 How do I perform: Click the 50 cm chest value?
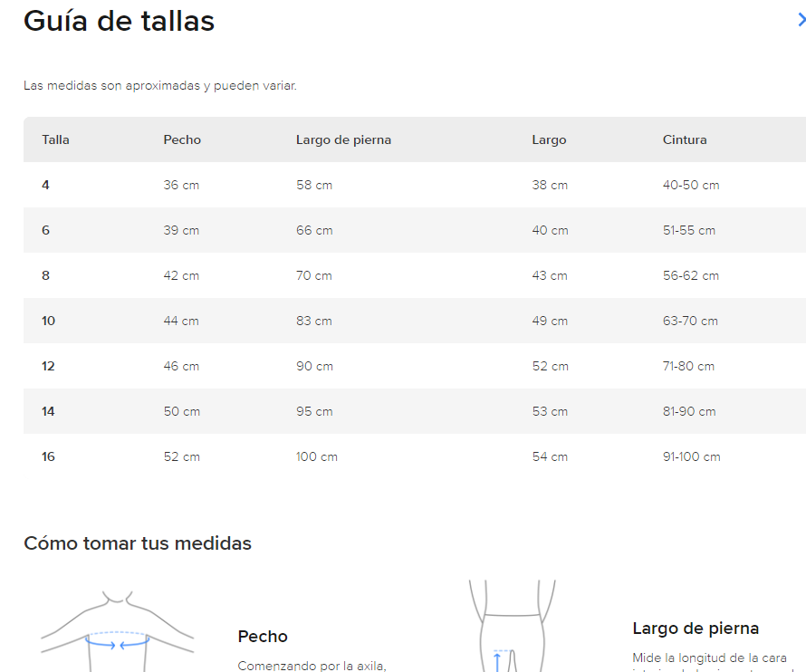coord(181,411)
